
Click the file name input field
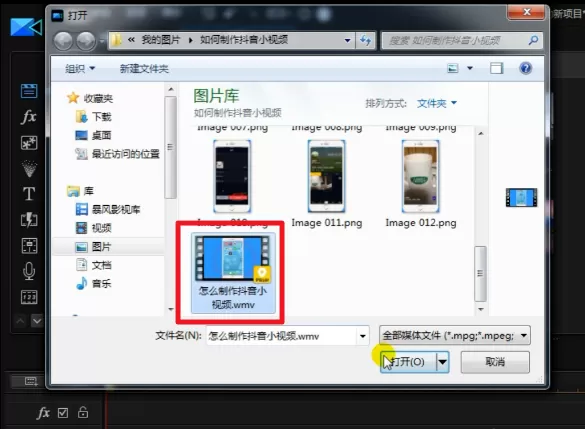point(282,336)
